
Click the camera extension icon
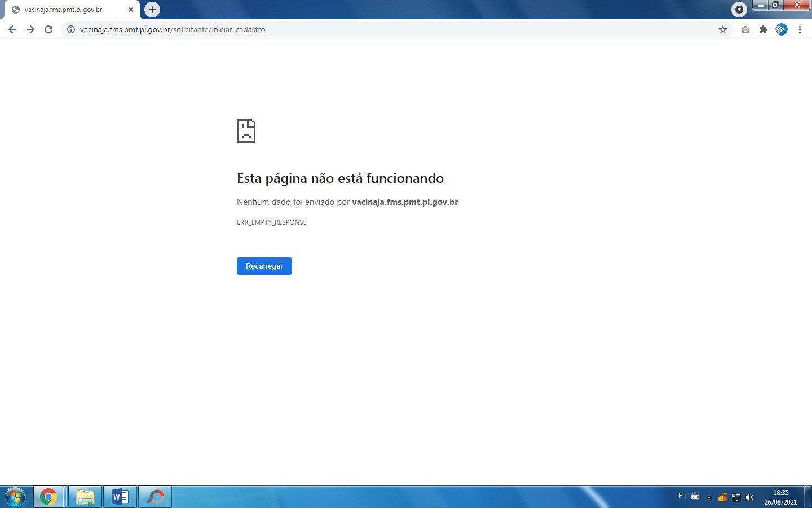click(745, 29)
